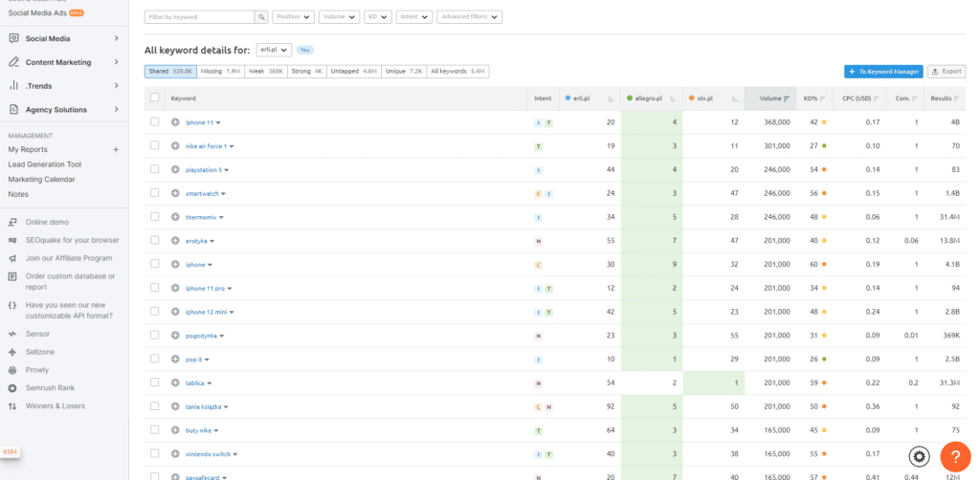The image size is (980, 480).
Task: Switch to the All keywords 5.4M tab
Action: click(x=458, y=71)
